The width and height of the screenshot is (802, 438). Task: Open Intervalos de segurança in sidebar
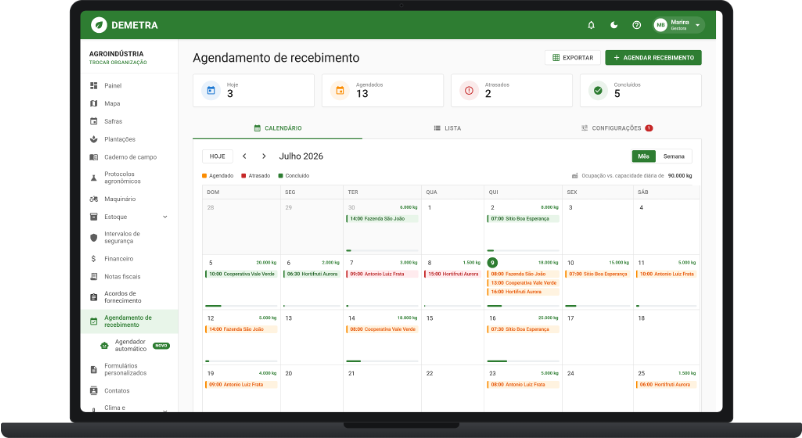pyautogui.click(x=129, y=237)
